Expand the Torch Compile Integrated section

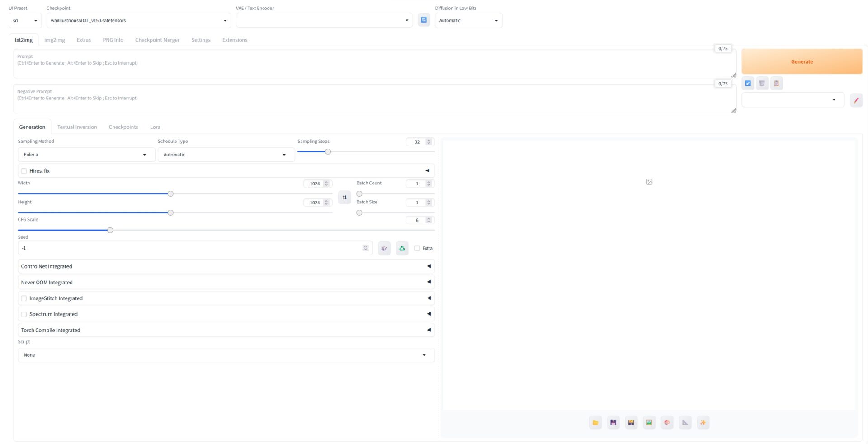pyautogui.click(x=226, y=330)
